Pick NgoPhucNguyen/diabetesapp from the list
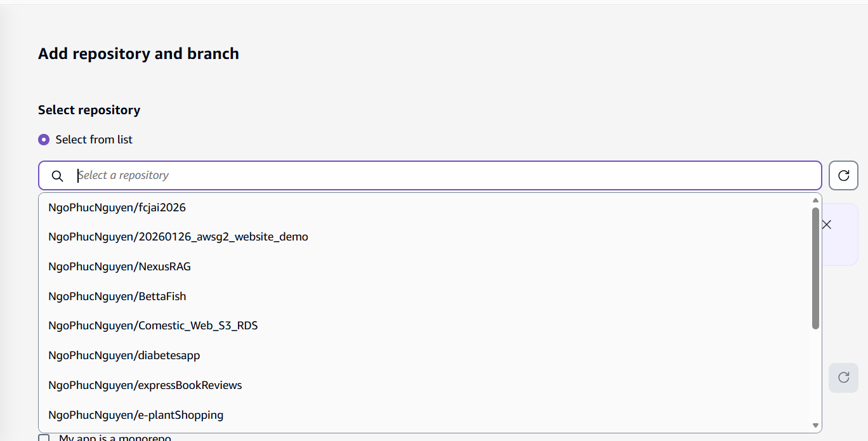This screenshot has height=441, width=868. 124,355
